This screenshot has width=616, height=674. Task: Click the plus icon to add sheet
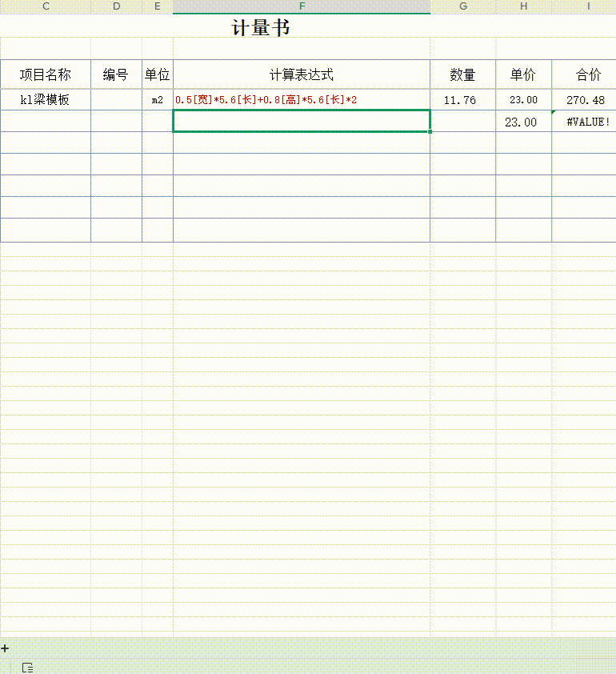[x=5, y=648]
